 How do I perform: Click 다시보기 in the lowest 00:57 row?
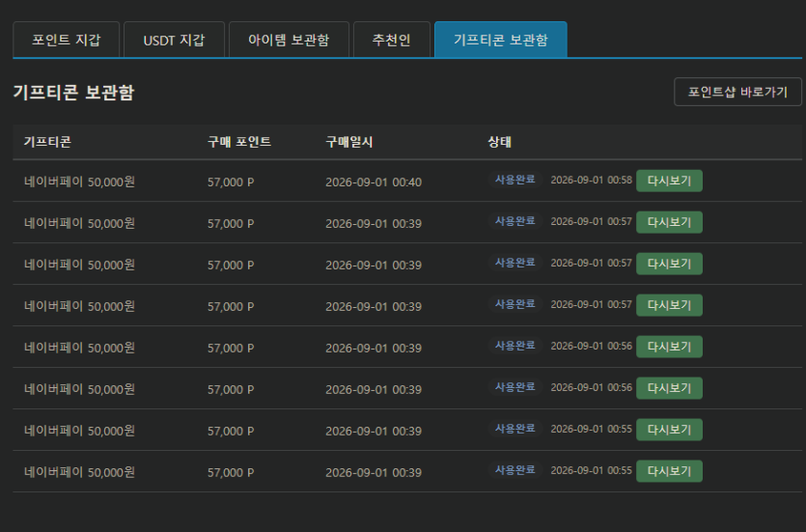(669, 305)
